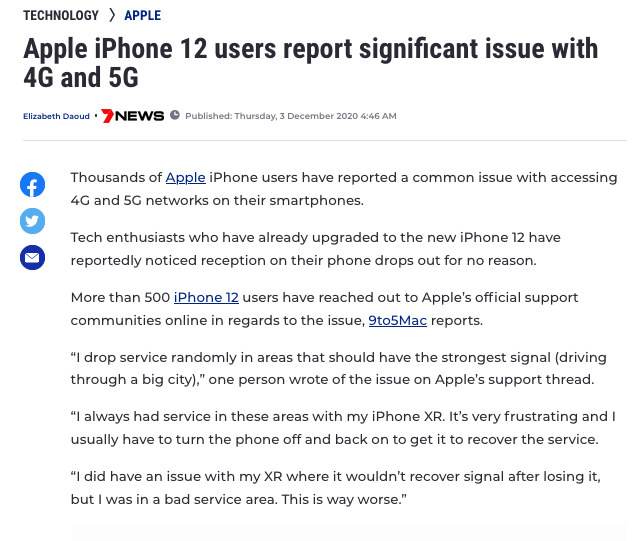Open the TECHNOLOGY breadcrumb section
Screen dimensions: 635x541
pos(61,15)
